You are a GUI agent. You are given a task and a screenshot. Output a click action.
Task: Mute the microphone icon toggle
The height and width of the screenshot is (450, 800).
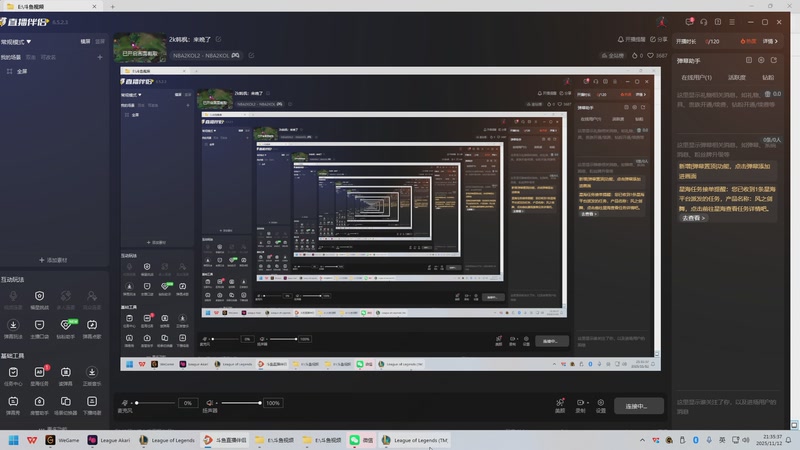[x=124, y=403]
